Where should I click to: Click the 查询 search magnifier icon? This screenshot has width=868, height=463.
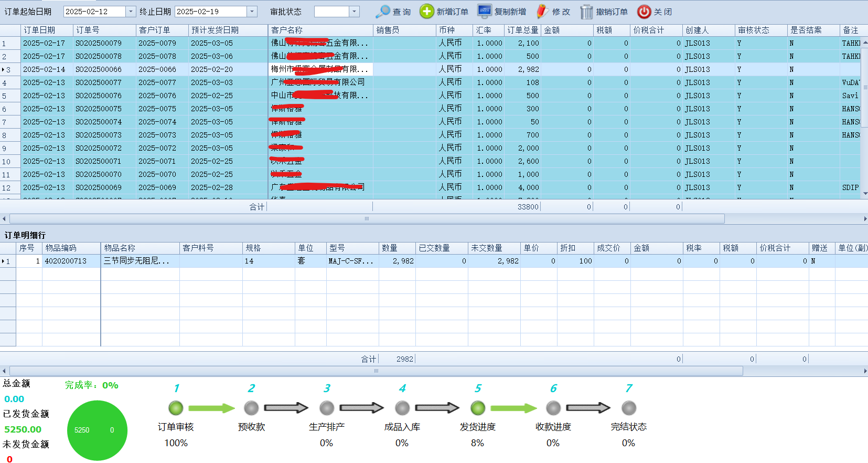383,12
